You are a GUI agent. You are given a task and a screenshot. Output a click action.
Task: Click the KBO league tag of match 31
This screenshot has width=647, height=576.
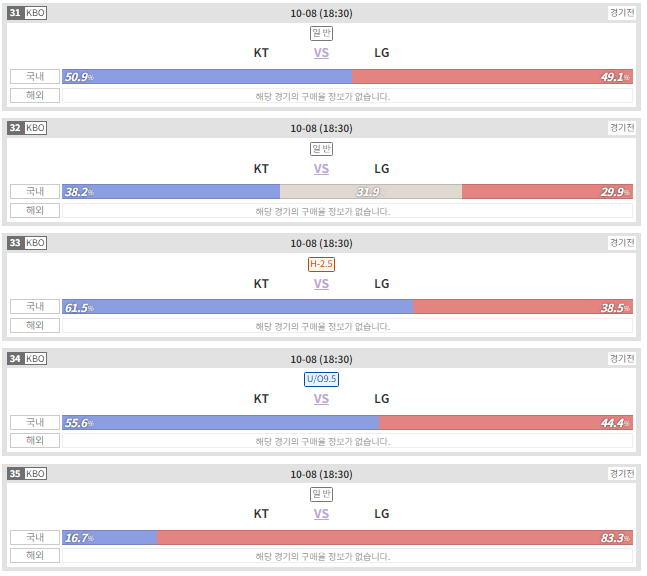tap(35, 13)
